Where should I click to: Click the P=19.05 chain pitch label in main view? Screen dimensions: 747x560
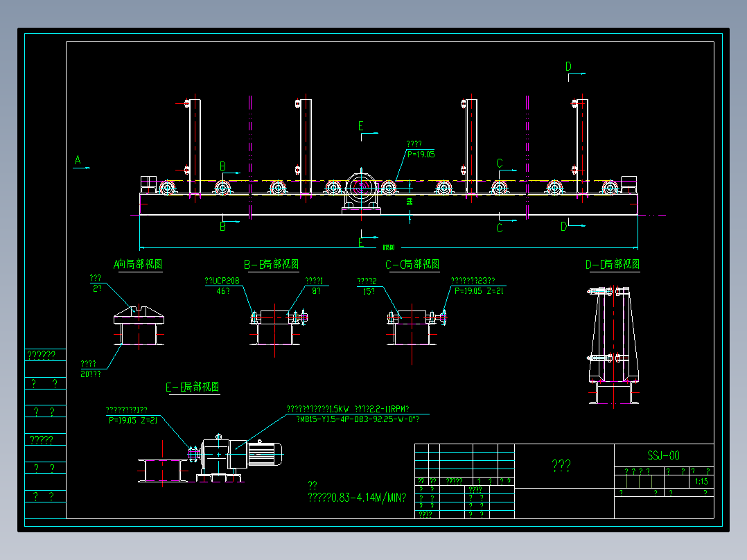[421, 155]
